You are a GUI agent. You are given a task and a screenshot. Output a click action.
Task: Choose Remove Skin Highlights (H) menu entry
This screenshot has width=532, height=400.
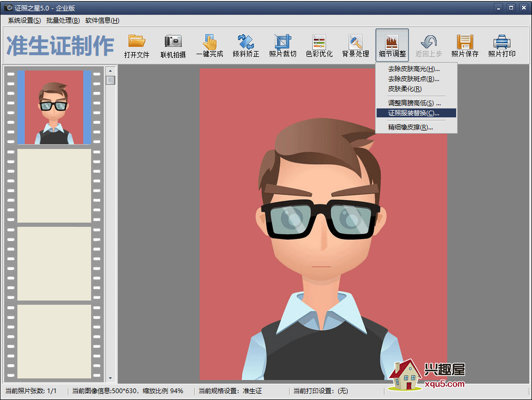point(413,69)
